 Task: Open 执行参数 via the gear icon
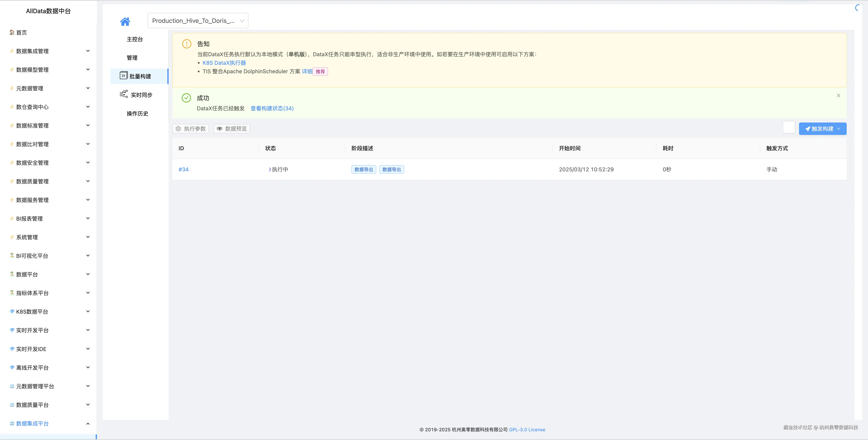[x=178, y=129]
